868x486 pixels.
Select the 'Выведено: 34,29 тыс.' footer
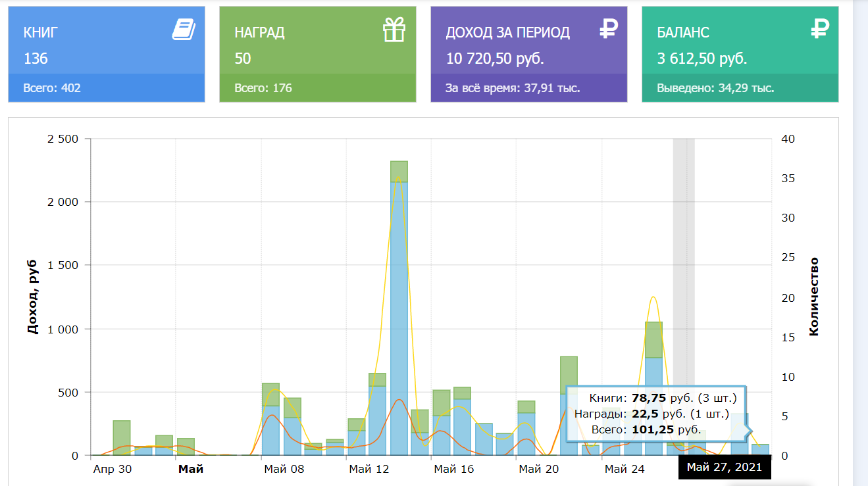tap(715, 88)
